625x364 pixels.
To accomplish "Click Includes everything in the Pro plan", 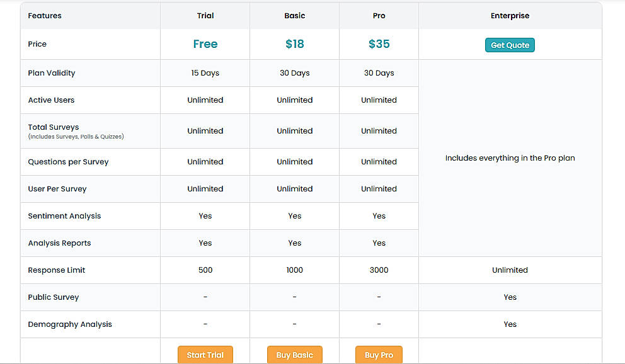I will 510,158.
